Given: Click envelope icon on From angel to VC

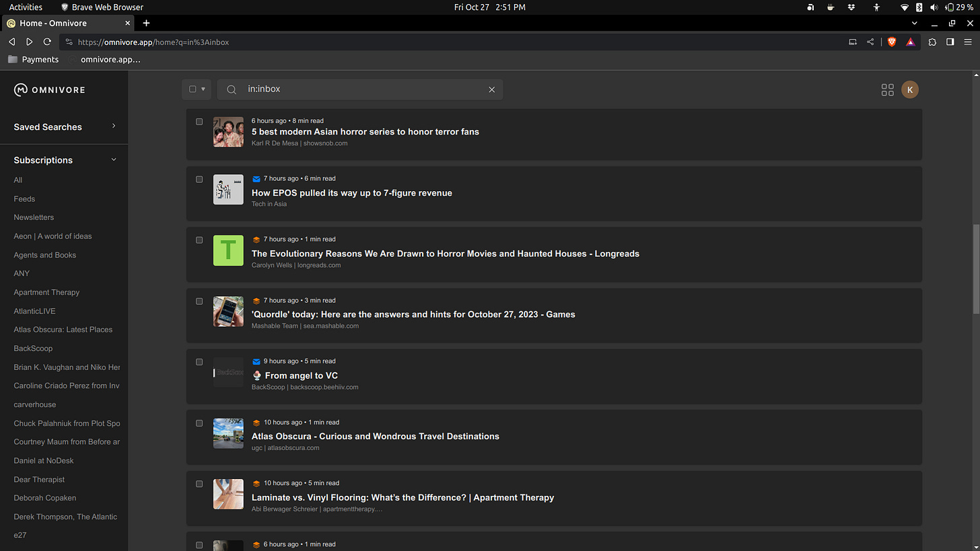Looking at the screenshot, I should coord(256,361).
